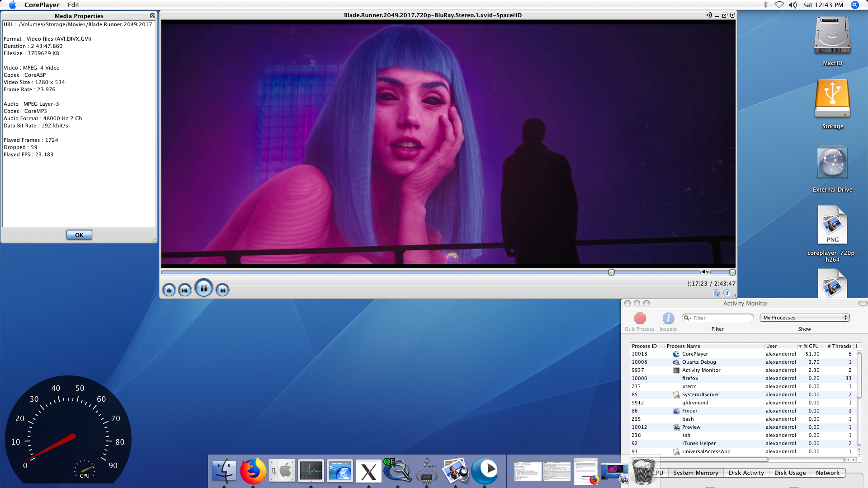Switch to Disk Usage tab
Screen dimensions: 868x488
[x=790, y=473]
